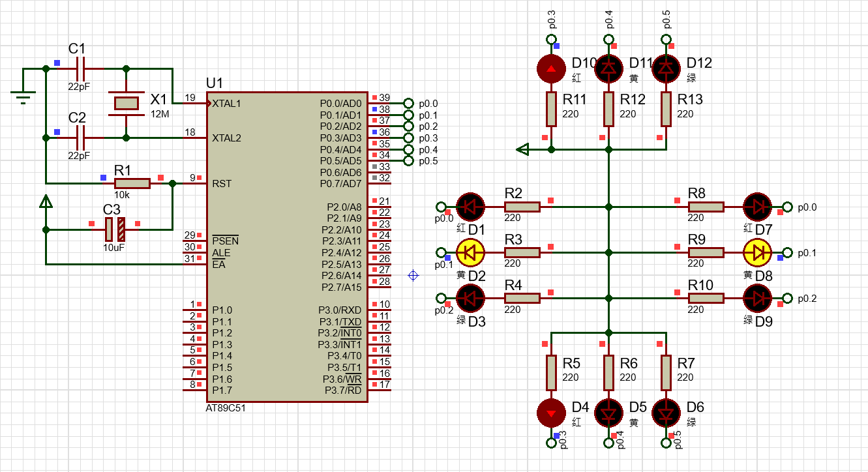868x472 pixels.
Task: Select resistor R10 body
Action: click(x=706, y=298)
